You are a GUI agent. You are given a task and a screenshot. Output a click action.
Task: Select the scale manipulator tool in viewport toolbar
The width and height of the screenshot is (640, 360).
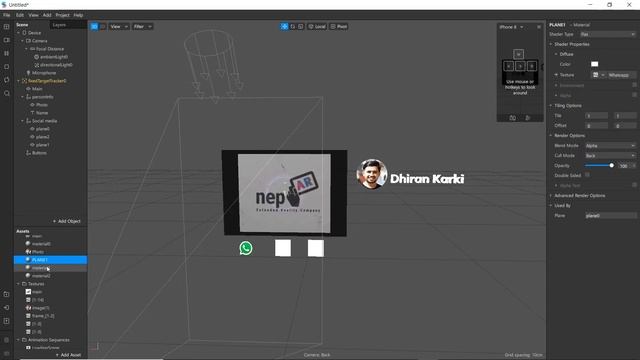pos(301,27)
